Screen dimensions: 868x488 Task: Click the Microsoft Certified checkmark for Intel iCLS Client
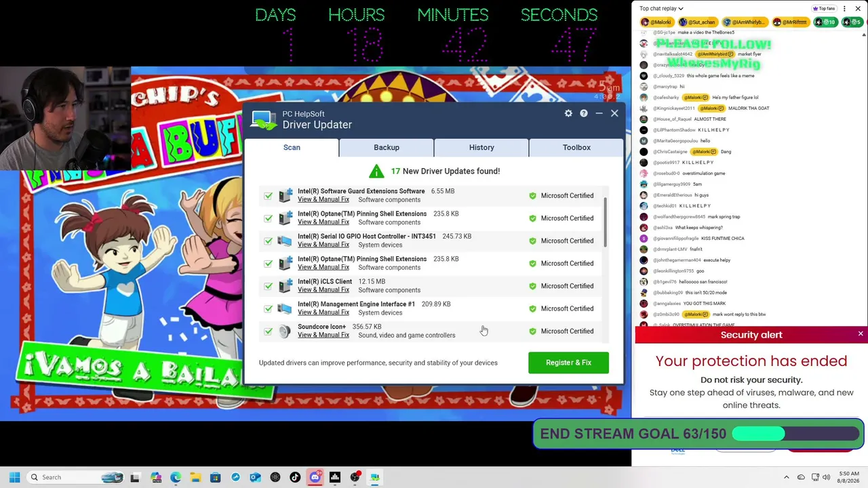[x=532, y=286]
